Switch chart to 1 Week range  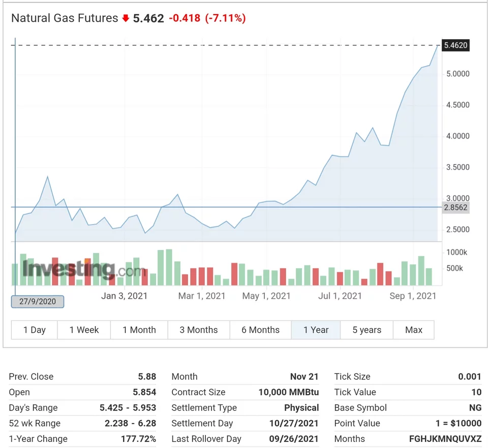click(84, 330)
